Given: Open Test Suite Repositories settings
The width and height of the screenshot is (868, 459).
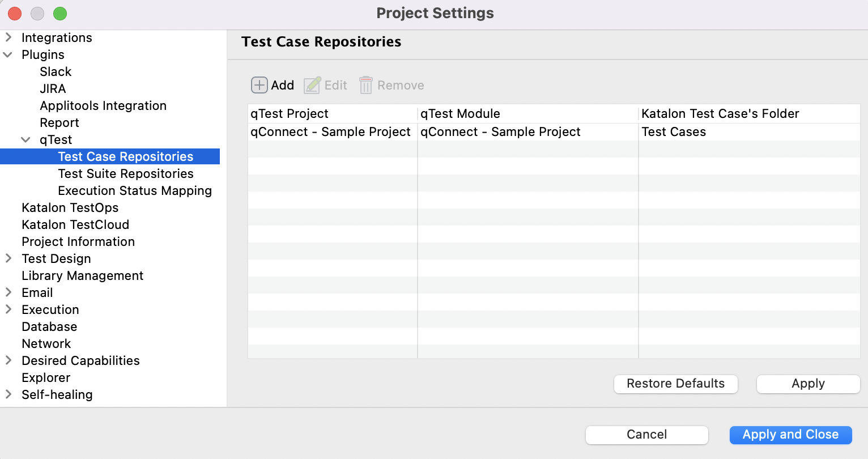Looking at the screenshot, I should pos(126,173).
